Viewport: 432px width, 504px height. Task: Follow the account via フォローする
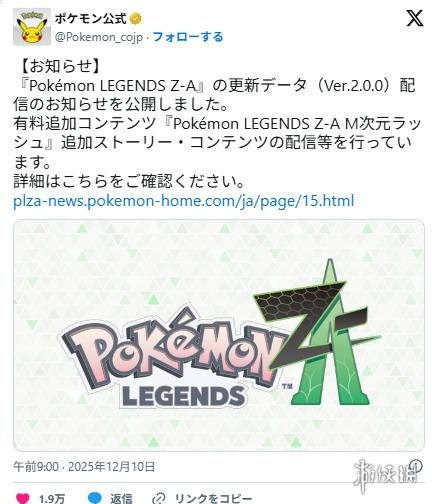(x=188, y=37)
